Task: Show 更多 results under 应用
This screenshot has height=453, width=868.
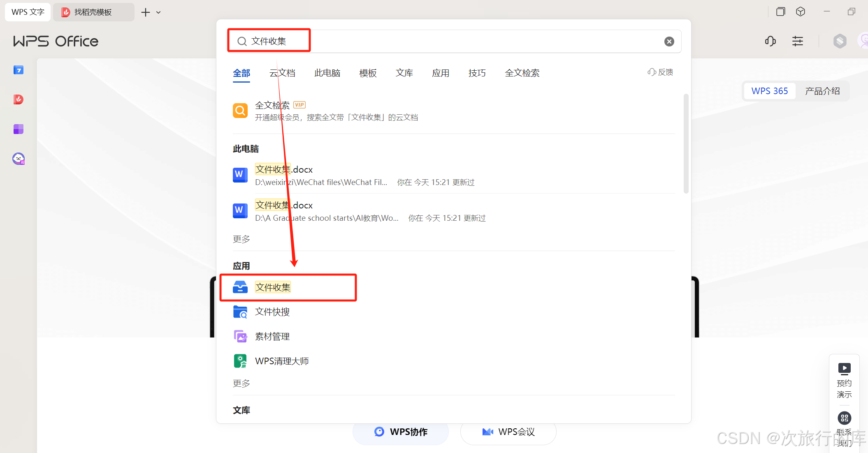Action: (x=241, y=384)
